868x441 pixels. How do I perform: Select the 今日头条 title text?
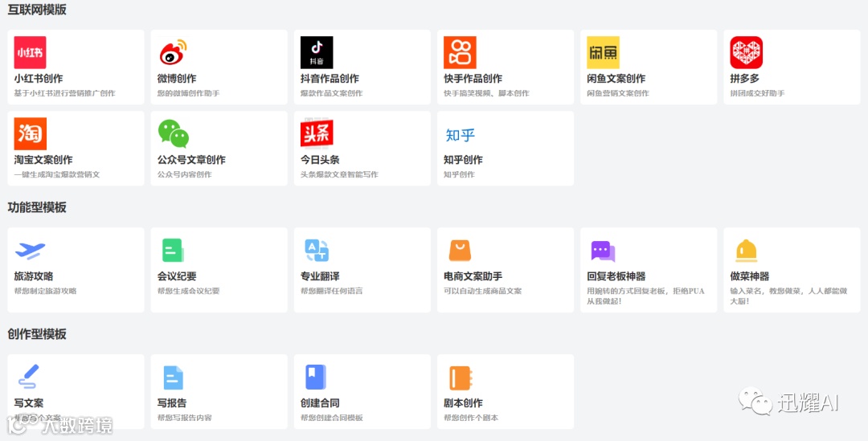pos(320,160)
